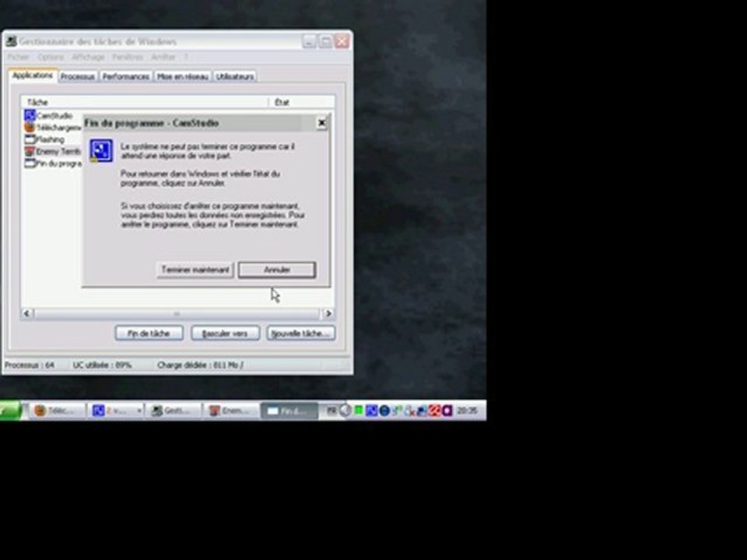The width and height of the screenshot is (747, 560).
Task: Click the horizontal scrollbar right arrow
Action: point(328,313)
